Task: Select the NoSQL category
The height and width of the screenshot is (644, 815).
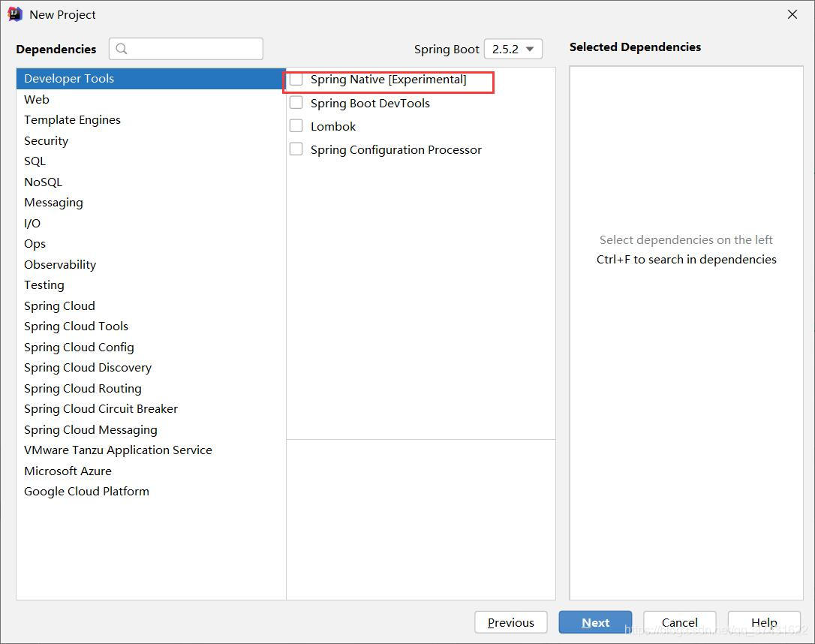Action: tap(151, 182)
